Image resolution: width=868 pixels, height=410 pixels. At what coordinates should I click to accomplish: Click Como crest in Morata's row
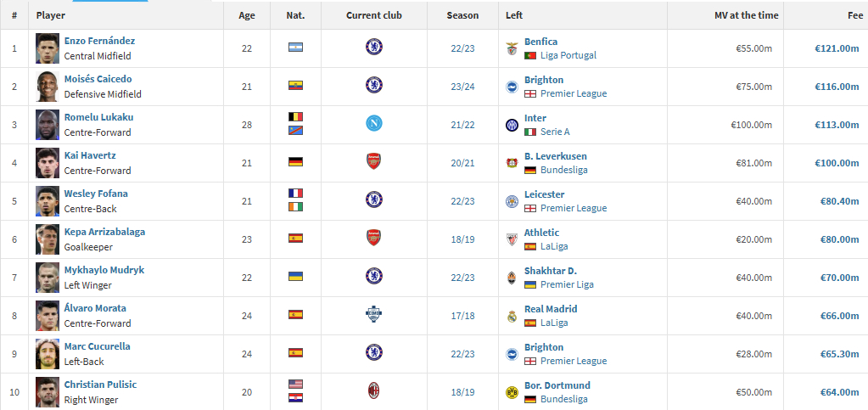[x=373, y=314]
